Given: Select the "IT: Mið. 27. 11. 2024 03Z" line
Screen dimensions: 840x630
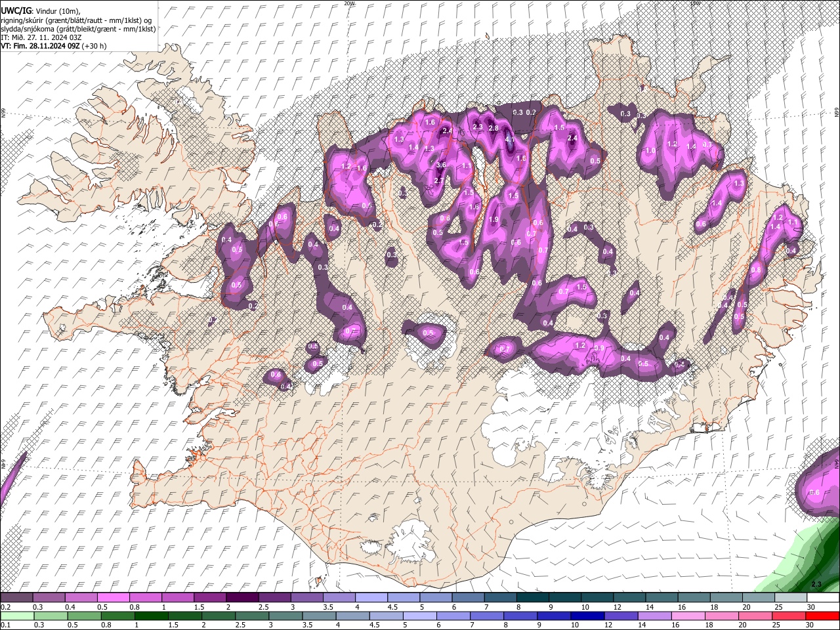Looking at the screenshot, I should point(41,37).
